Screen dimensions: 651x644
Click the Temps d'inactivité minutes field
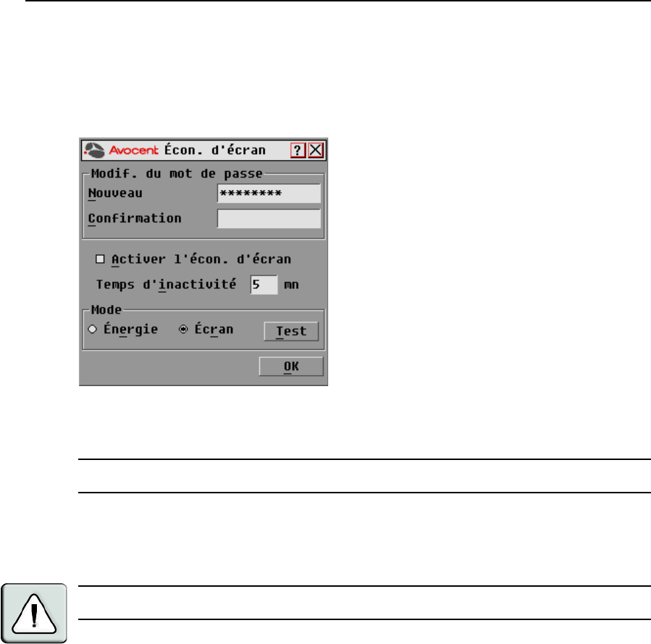264,285
